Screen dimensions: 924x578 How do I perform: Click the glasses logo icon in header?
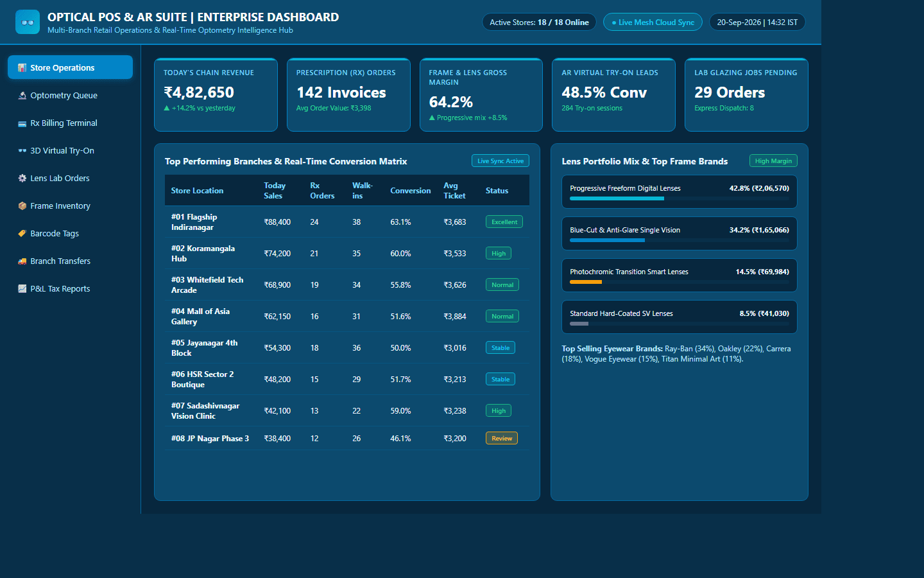(x=28, y=22)
